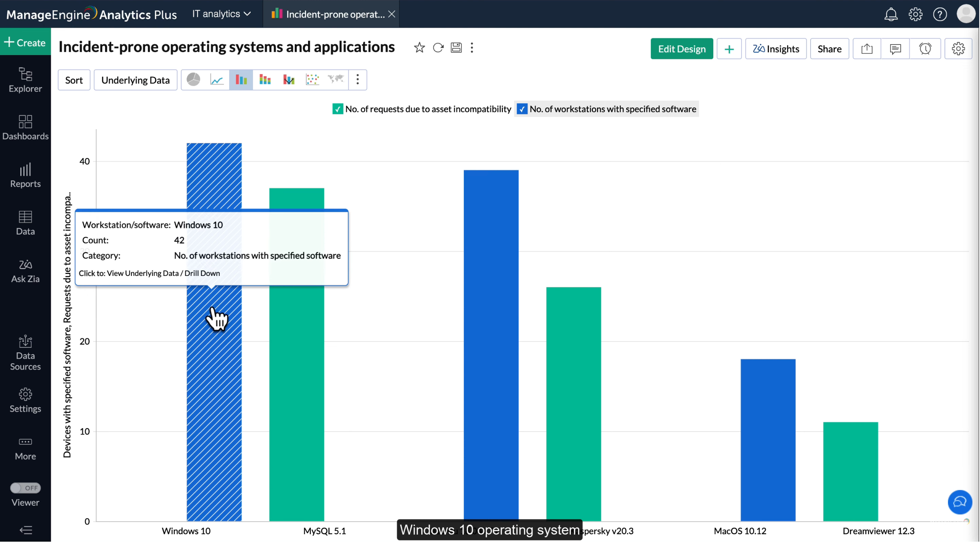Click the Edit Design button
The height and width of the screenshot is (544, 980).
tap(682, 49)
